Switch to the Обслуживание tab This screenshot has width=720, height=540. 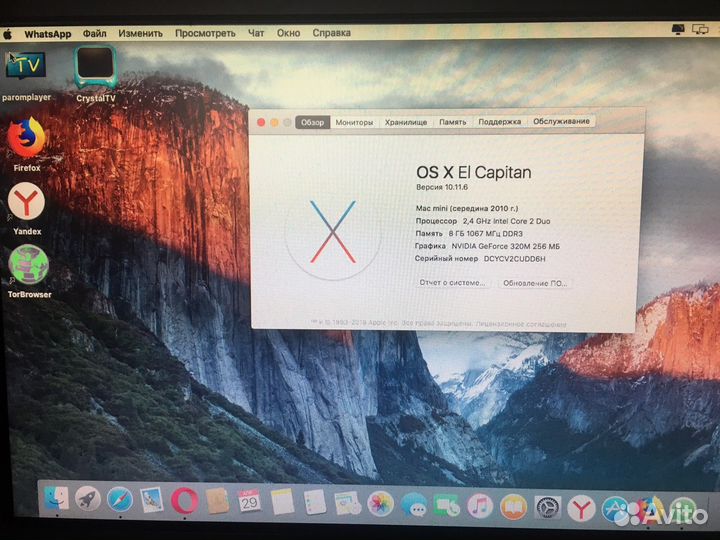[x=561, y=121]
